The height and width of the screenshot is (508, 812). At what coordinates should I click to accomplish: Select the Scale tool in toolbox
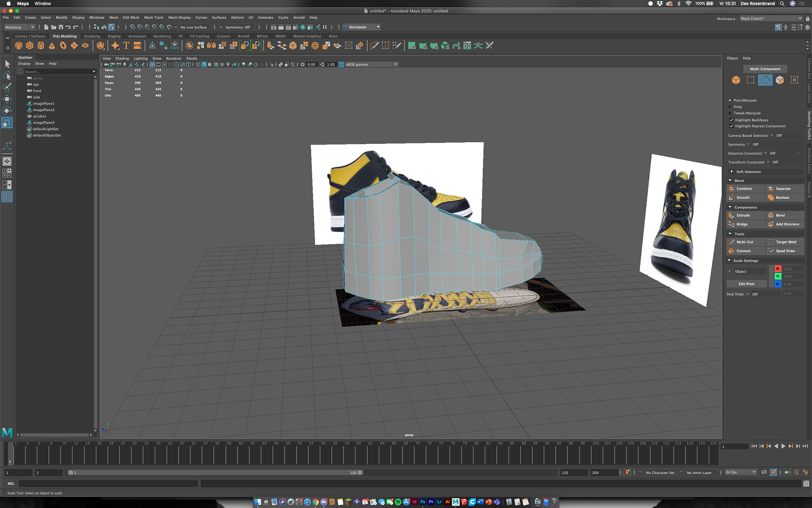(x=7, y=123)
